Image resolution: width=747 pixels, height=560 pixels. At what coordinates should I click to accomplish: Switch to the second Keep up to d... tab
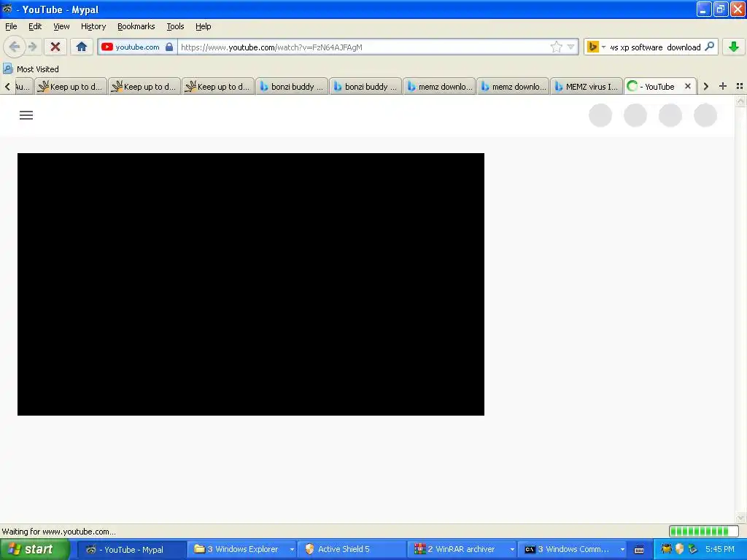click(144, 86)
